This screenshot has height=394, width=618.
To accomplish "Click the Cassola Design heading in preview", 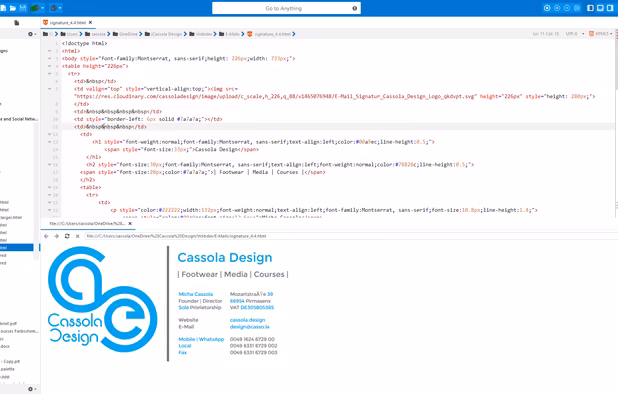I will [x=225, y=258].
